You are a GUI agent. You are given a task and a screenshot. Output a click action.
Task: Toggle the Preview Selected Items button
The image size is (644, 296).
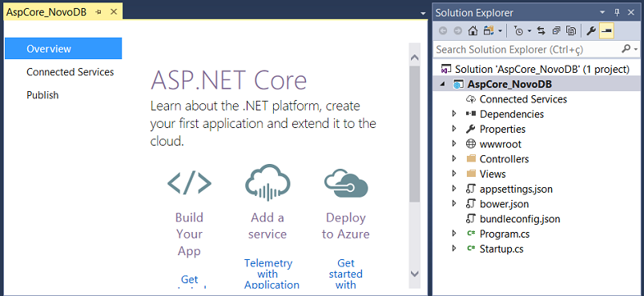coord(606,30)
